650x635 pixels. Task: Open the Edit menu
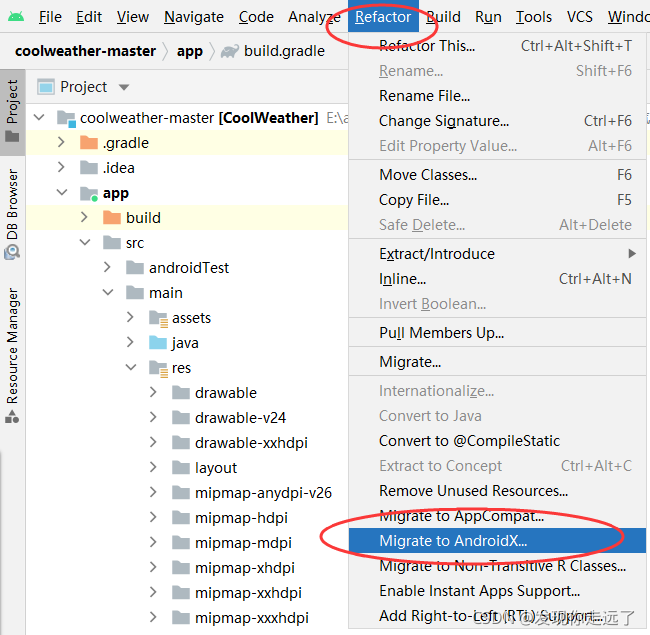pyautogui.click(x=89, y=17)
